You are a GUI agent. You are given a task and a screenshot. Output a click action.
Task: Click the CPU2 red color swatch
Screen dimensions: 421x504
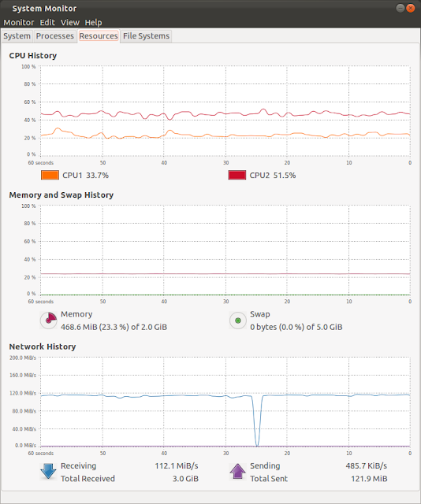pyautogui.click(x=237, y=175)
